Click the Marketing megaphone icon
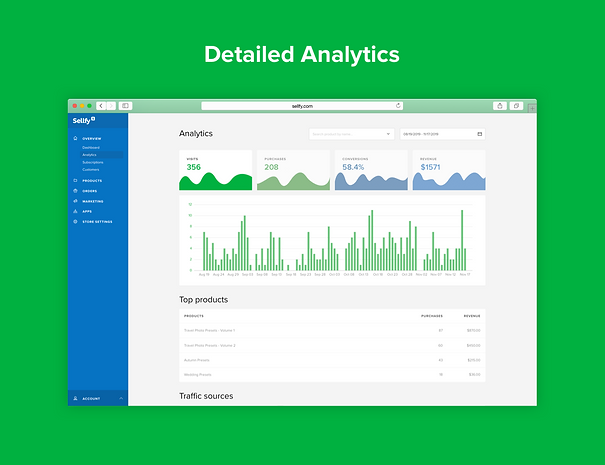This screenshot has width=605, height=465. (75, 201)
